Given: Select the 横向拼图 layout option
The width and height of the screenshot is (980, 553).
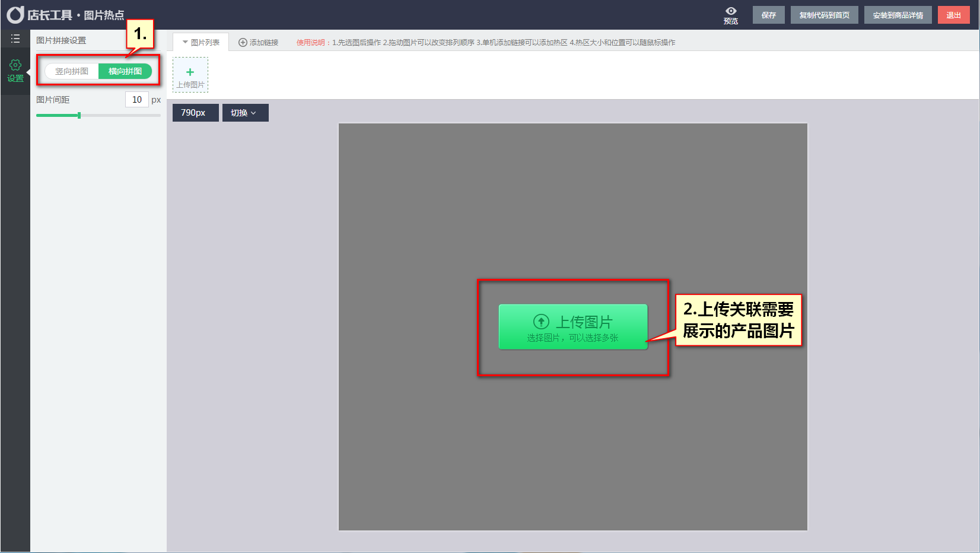Looking at the screenshot, I should click(125, 71).
